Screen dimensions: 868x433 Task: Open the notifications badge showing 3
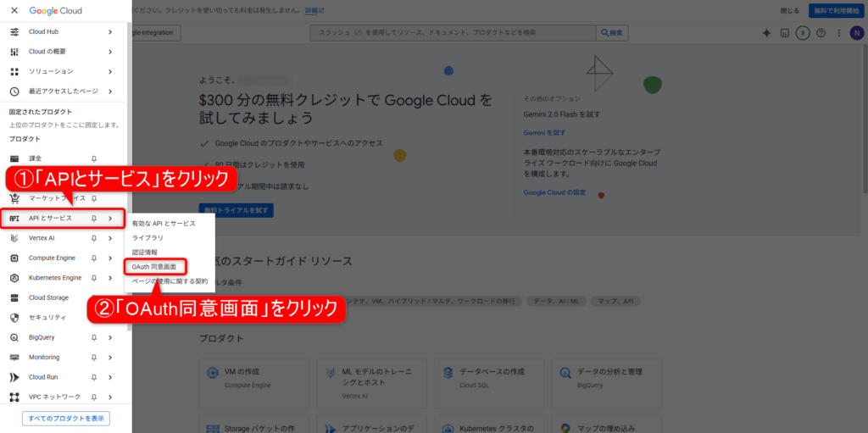pos(803,33)
